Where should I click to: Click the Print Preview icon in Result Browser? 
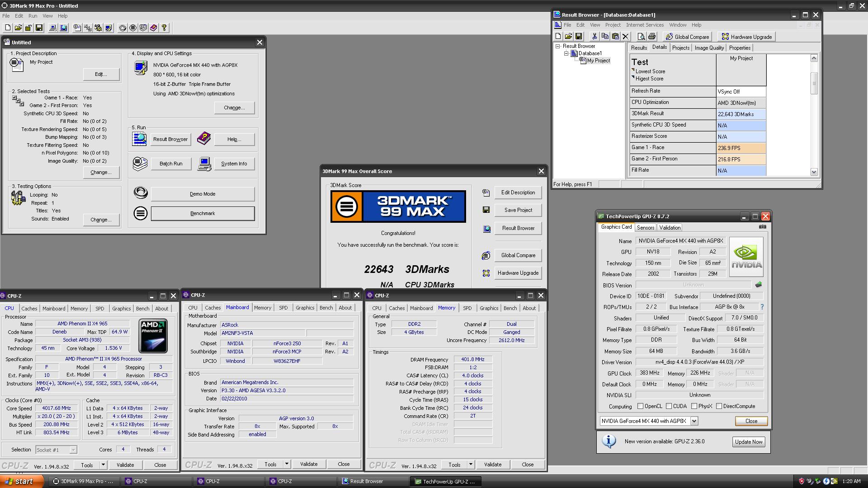641,37
